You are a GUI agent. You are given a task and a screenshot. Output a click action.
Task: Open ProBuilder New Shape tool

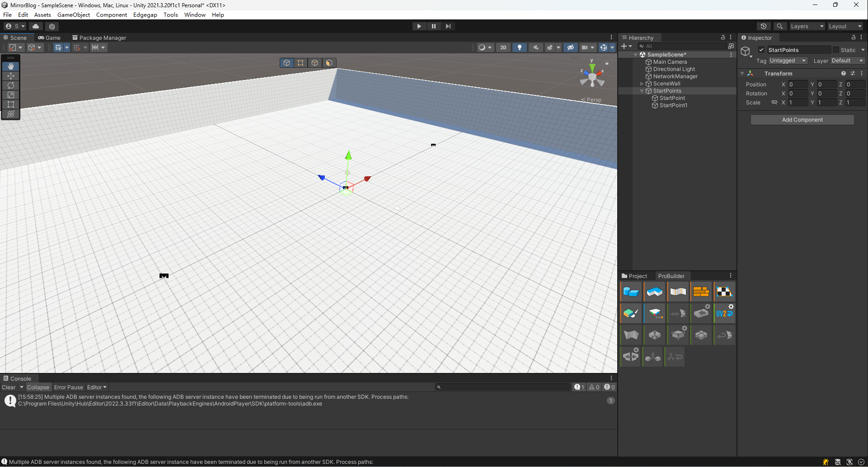click(x=631, y=292)
